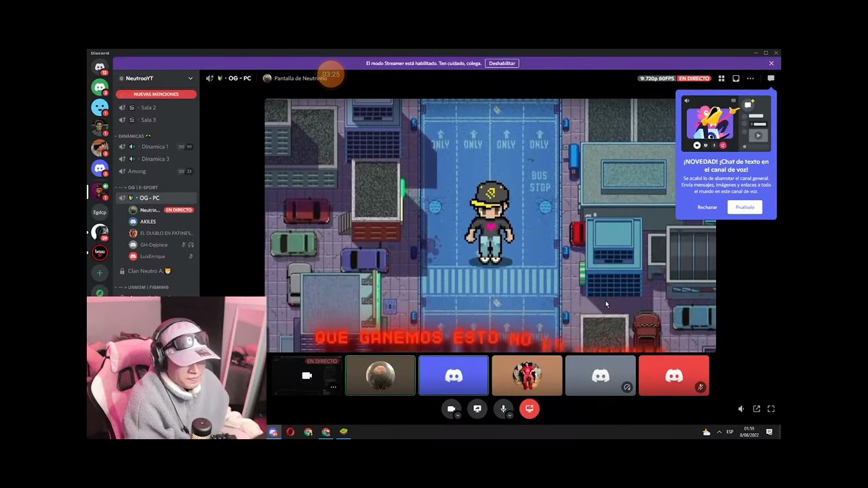
Task: Toggle screen sharing button
Action: click(477, 409)
